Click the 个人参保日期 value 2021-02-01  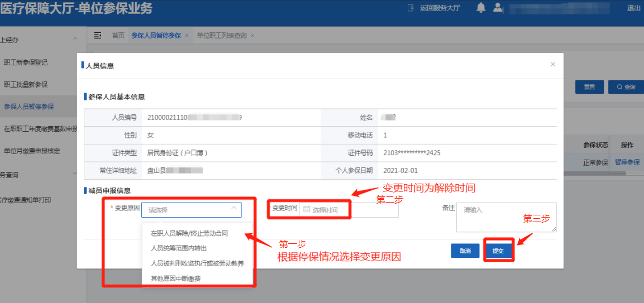400,170
